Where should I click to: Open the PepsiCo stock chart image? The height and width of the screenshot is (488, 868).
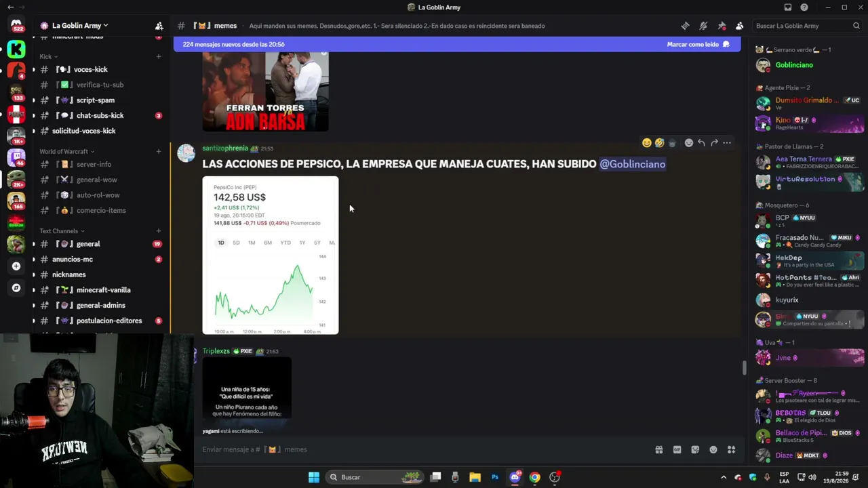tap(271, 256)
